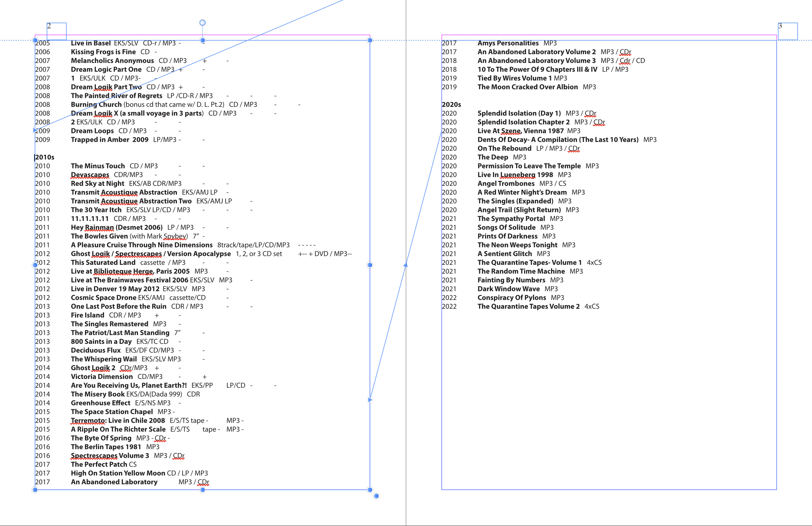The height and width of the screenshot is (526, 812).
Task: Click 'Live in Basel' title
Action: [91, 43]
